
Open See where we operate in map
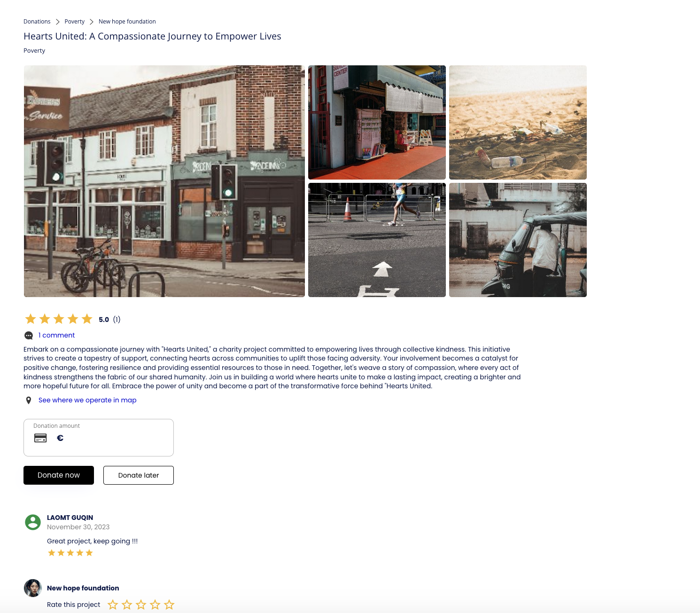pos(87,400)
